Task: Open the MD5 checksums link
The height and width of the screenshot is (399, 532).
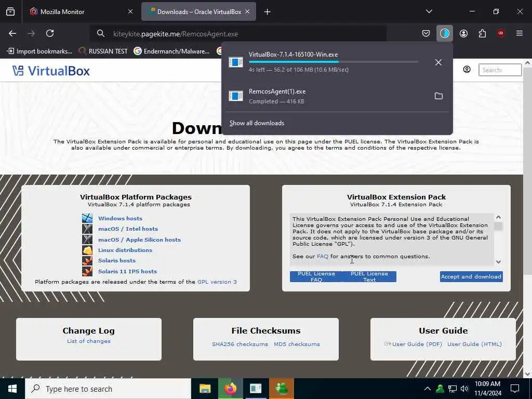Action: tap(297, 344)
